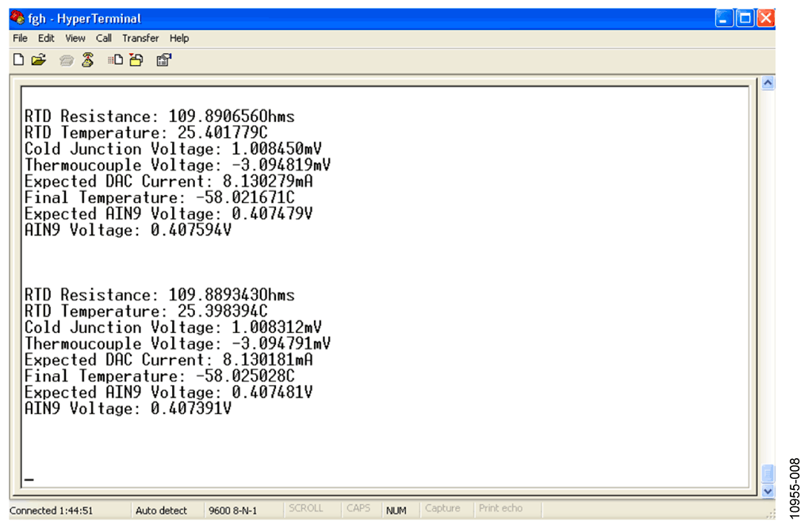Viewport: 812px width, 528px height.
Task: Click the RTD Resistance 109.889343Ohms line
Action: click(159, 295)
